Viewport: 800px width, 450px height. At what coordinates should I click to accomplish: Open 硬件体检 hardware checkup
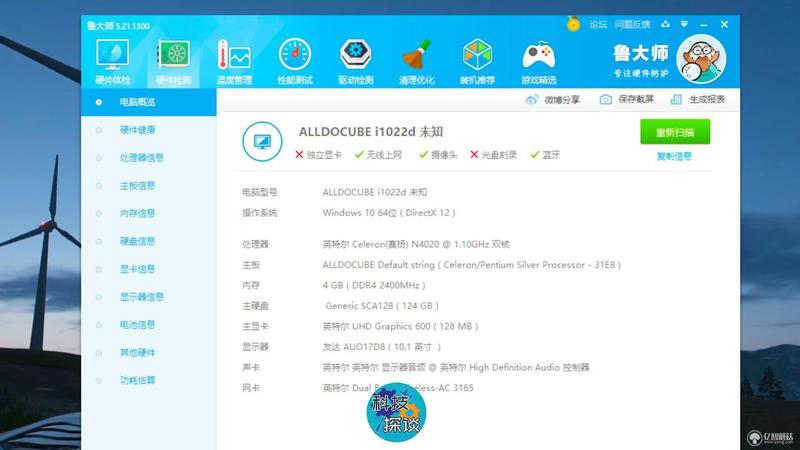pyautogui.click(x=113, y=62)
